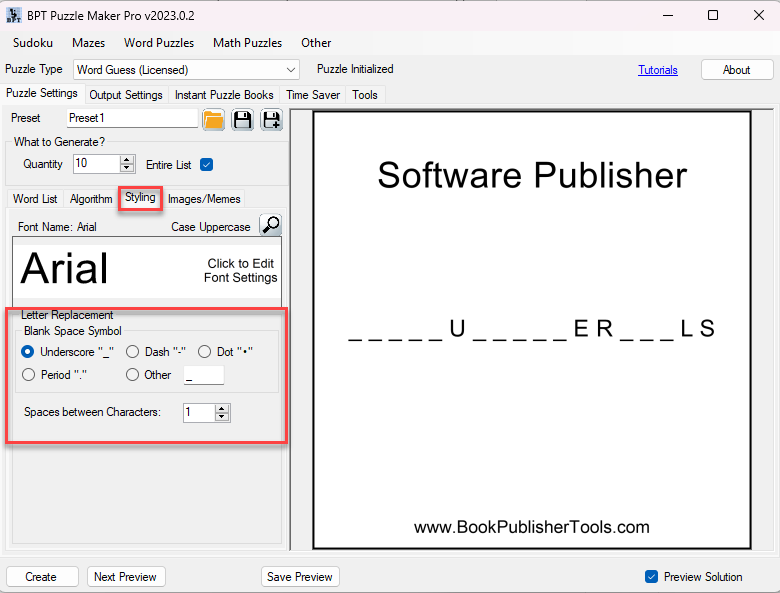Open the Tutorials link
780x593 pixels.
point(658,70)
